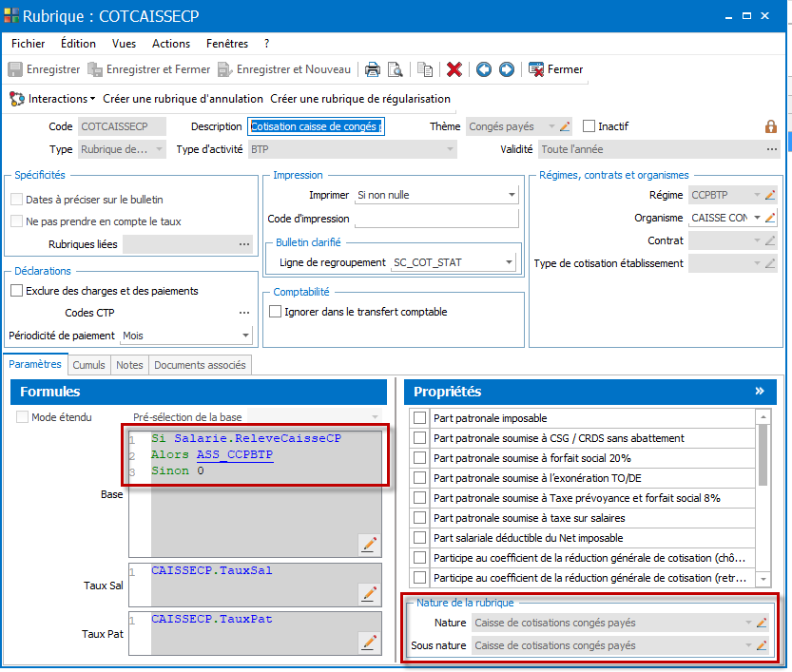Check Part patronale soumise à CSG / CRDS

click(x=419, y=438)
